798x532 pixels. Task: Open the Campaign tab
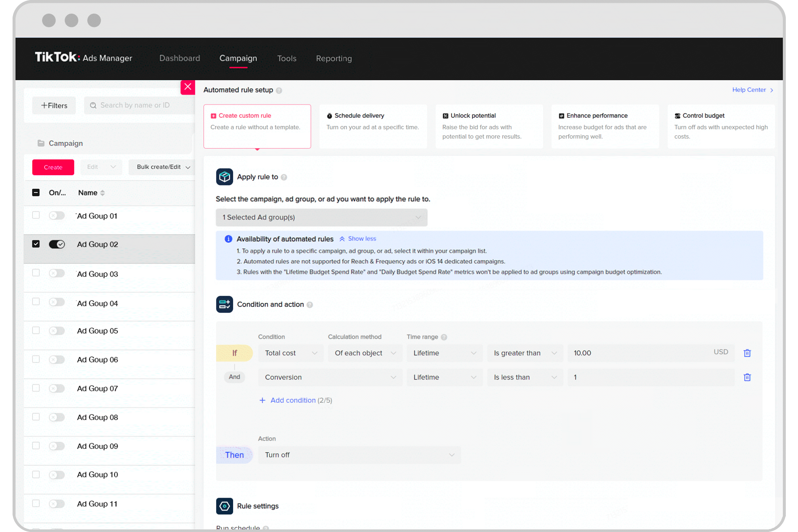238,58
